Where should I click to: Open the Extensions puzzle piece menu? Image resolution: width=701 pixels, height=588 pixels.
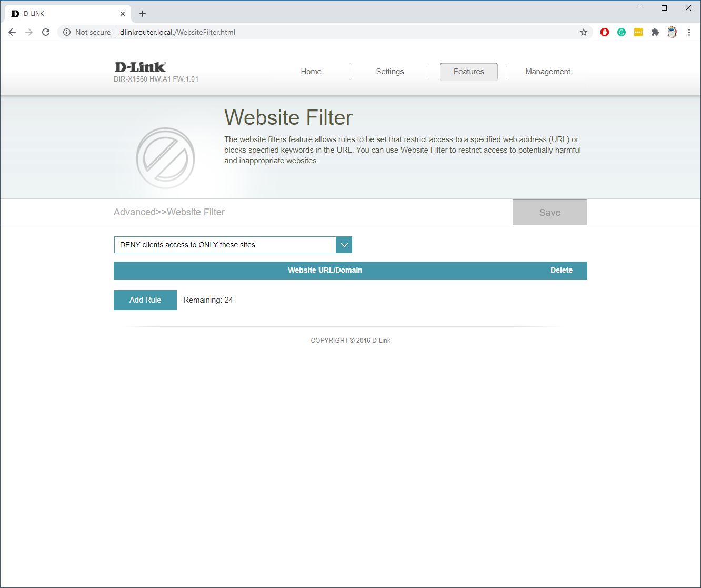(x=655, y=32)
